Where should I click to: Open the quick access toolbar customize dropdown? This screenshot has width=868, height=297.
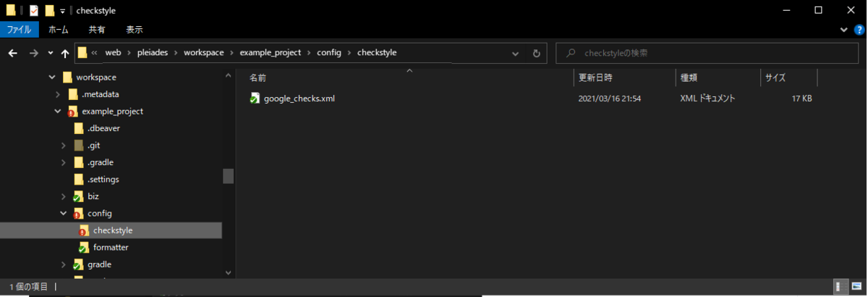[62, 10]
